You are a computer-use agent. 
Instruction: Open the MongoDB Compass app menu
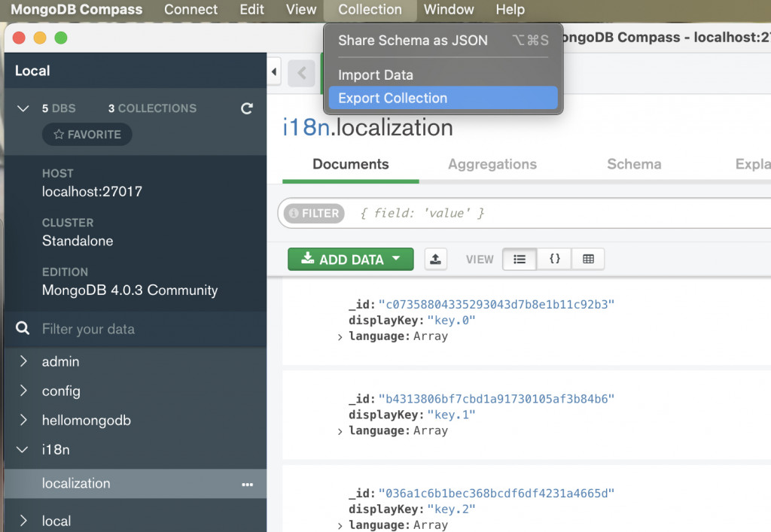tap(76, 9)
